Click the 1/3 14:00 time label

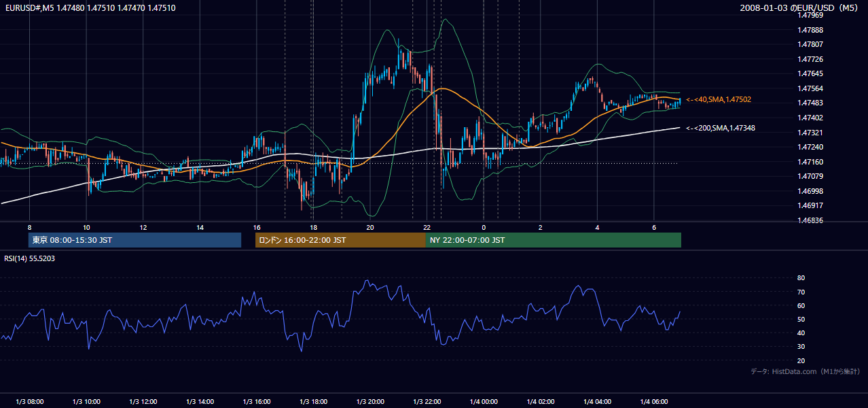200,402
